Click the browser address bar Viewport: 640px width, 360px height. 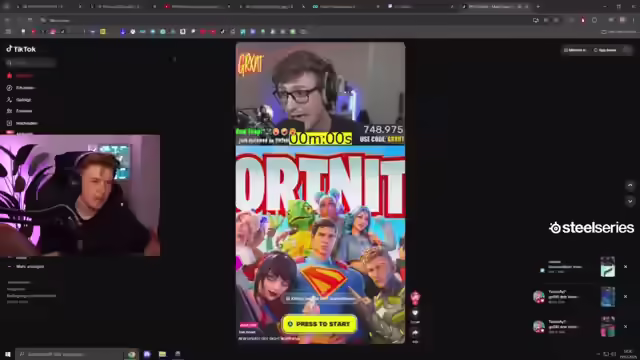pyautogui.click(x=286, y=20)
